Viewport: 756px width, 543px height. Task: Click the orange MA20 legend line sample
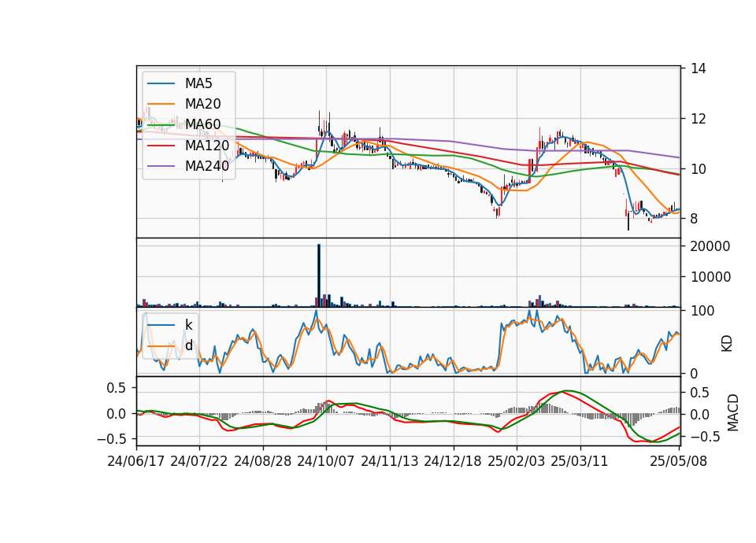(x=161, y=104)
